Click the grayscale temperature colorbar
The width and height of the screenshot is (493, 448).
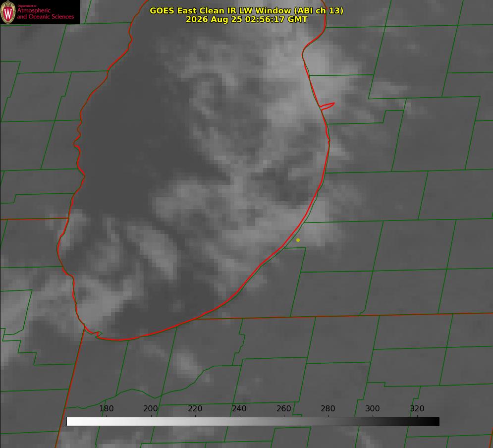253,421
